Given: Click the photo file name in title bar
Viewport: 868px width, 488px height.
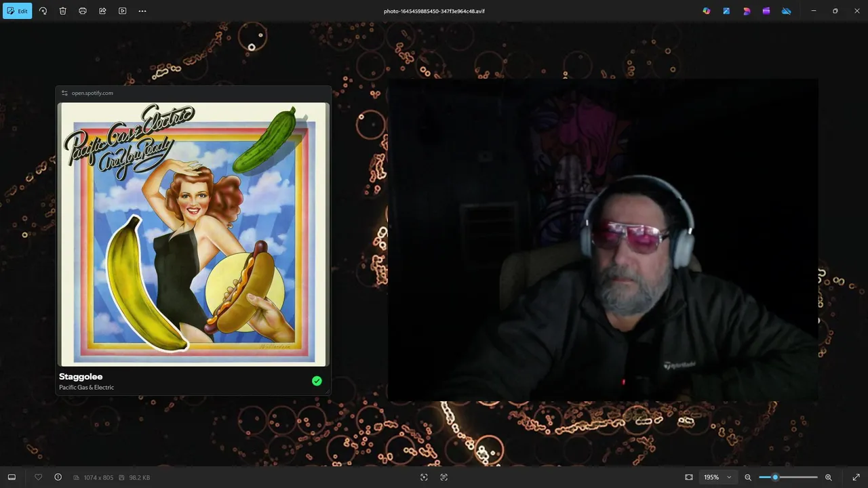Looking at the screenshot, I should tap(434, 12).
